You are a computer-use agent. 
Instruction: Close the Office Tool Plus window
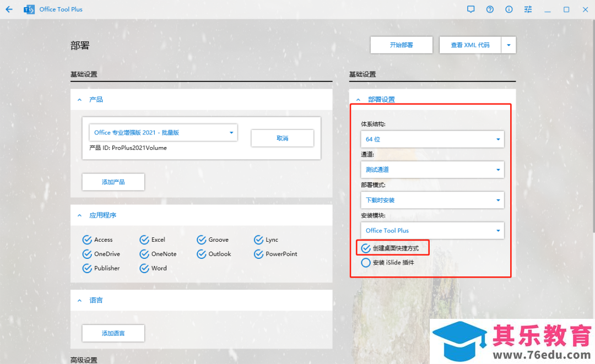[x=585, y=9]
